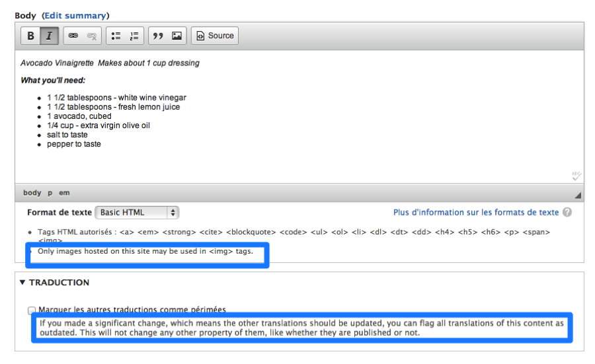Select the em element in the path bar
595x364 pixels.
click(x=64, y=193)
